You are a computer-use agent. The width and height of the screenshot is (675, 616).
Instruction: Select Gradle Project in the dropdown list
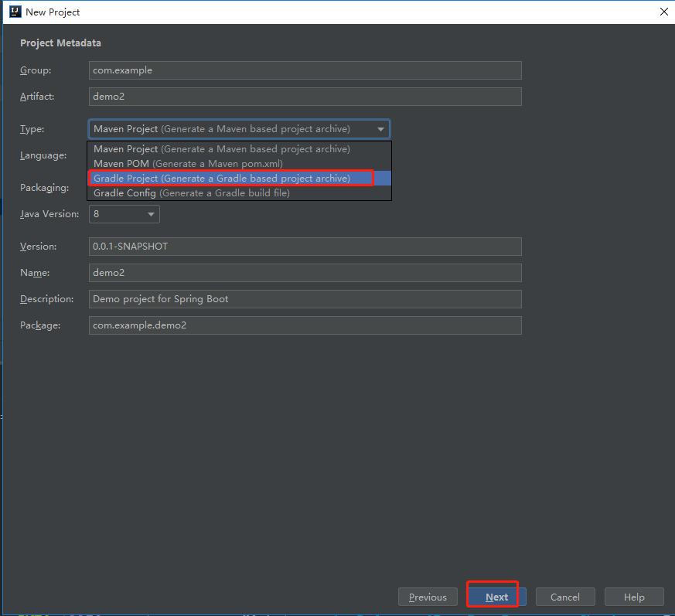click(240, 179)
